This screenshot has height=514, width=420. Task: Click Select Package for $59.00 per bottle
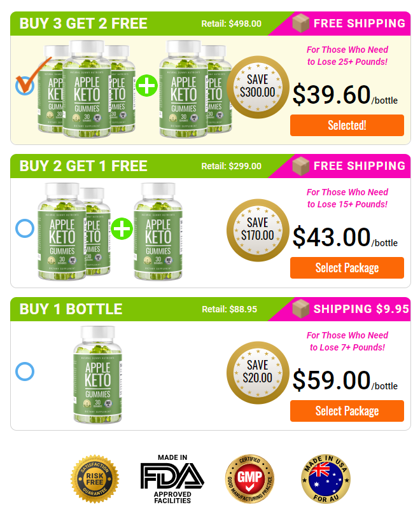pos(347,411)
